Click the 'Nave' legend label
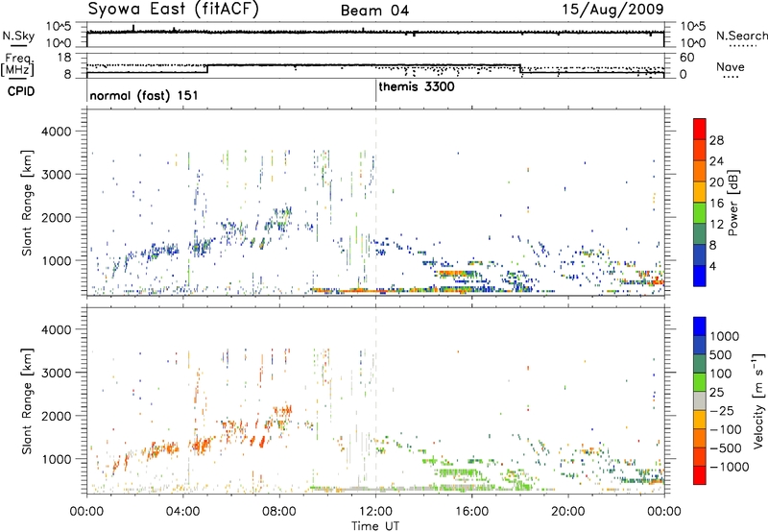The image size is (768, 532). (730, 67)
